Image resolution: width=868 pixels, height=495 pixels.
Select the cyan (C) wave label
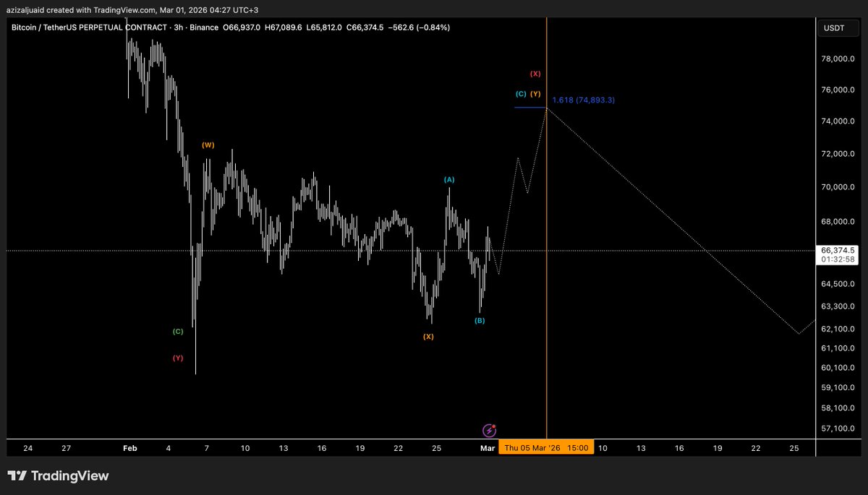521,94
